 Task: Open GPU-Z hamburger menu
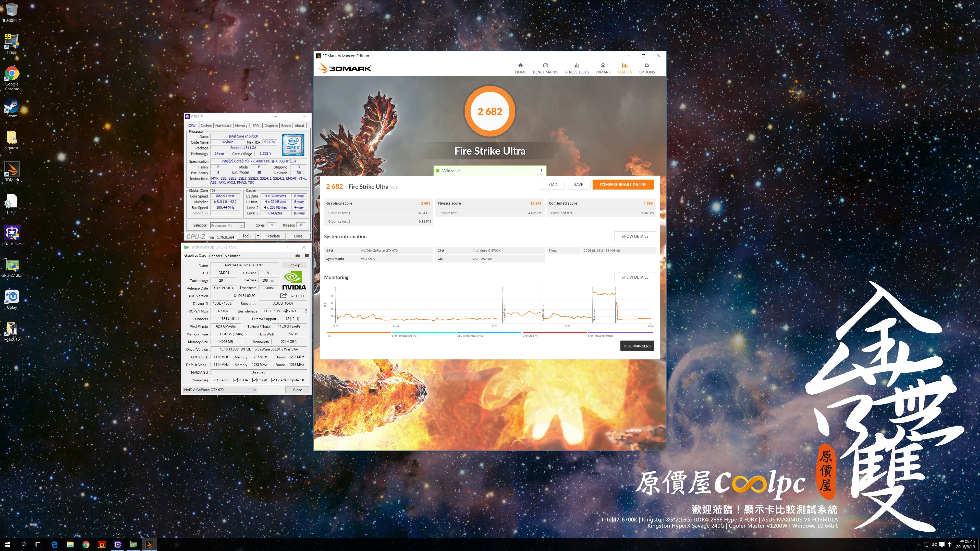click(x=307, y=256)
